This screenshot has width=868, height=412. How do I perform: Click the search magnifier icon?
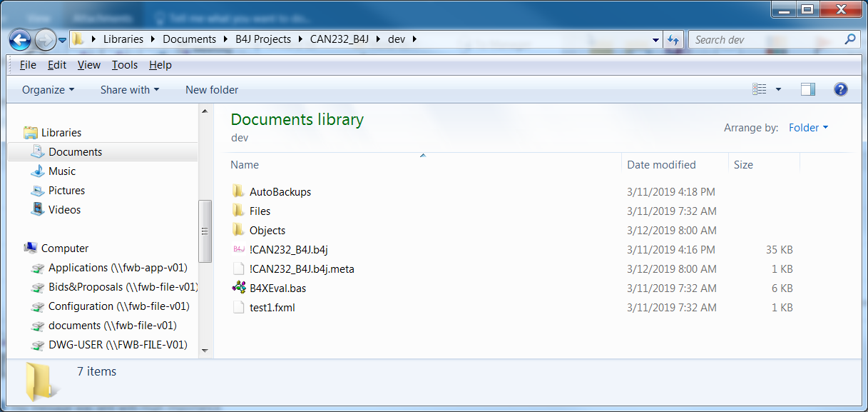(x=849, y=39)
